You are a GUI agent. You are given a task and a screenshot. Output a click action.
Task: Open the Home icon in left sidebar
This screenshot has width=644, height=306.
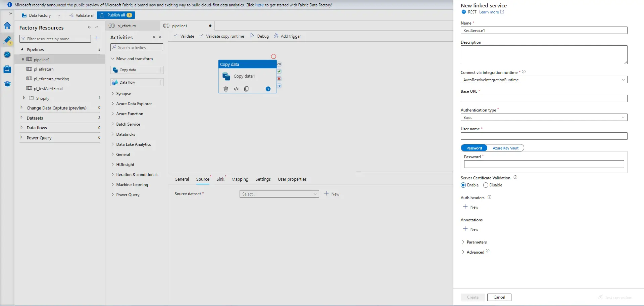pos(7,26)
